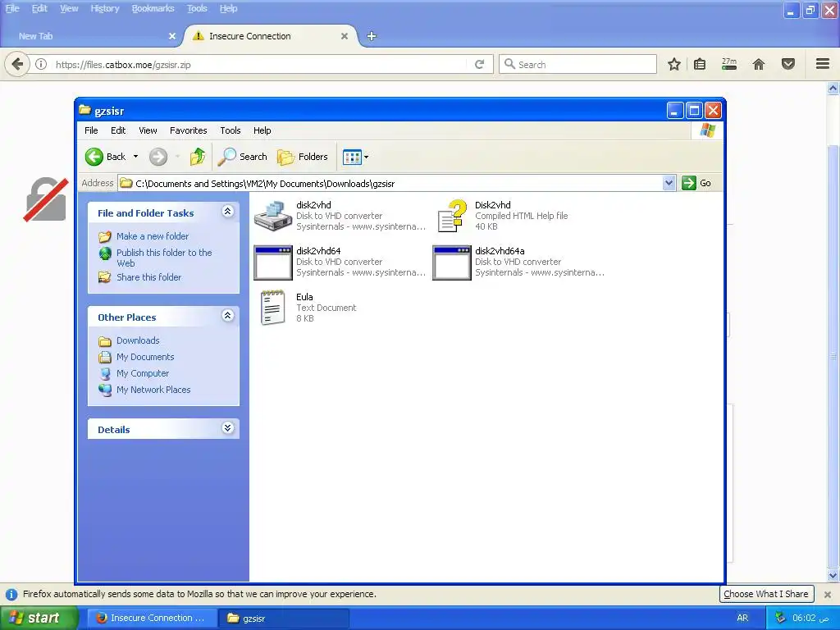
Task: Go to Firefox Home page icon
Action: (759, 64)
